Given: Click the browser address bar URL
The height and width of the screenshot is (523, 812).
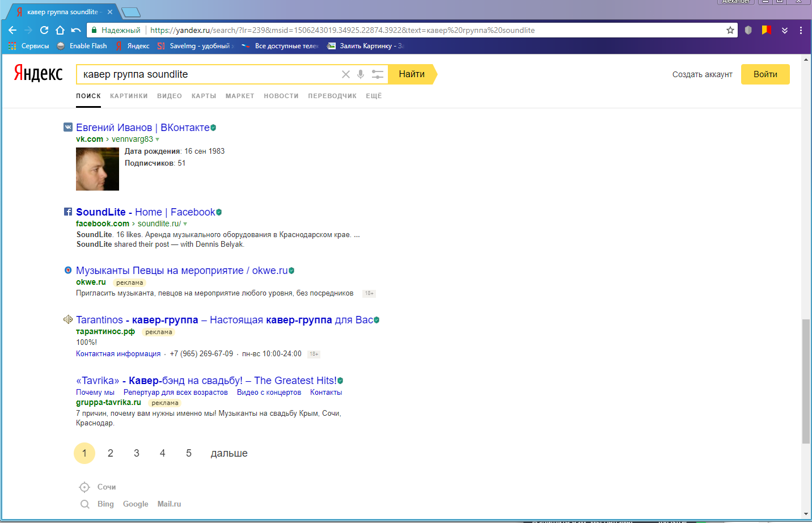Looking at the screenshot, I should pos(342,30).
